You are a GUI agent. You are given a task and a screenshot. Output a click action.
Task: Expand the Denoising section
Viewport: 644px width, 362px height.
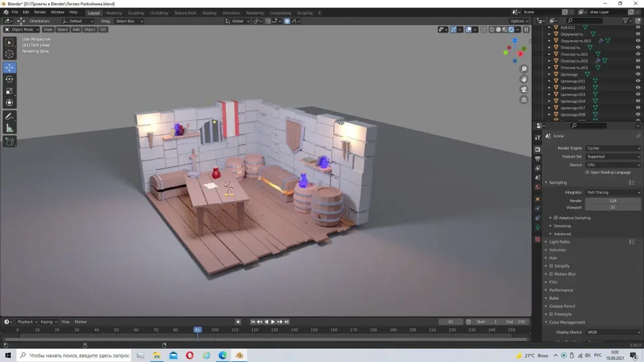click(x=562, y=226)
